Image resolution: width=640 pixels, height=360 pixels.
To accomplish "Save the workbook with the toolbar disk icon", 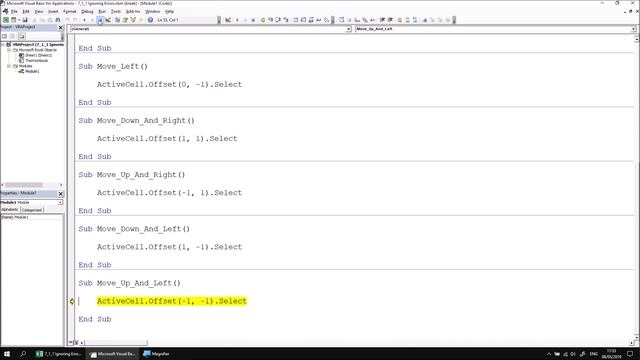I will tap(25, 20).
